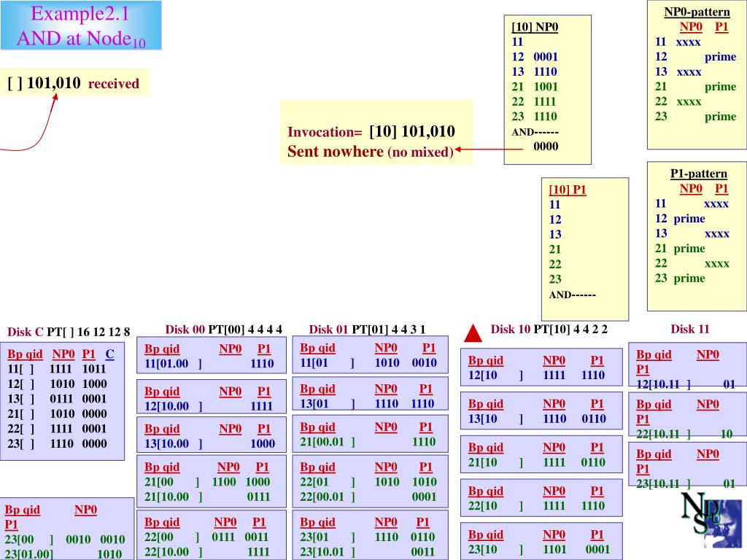Image resolution: width=747 pixels, height=560 pixels.
Task: Click "23[10.01 ] 0011" row in Disk 01
Action: pos(367,552)
